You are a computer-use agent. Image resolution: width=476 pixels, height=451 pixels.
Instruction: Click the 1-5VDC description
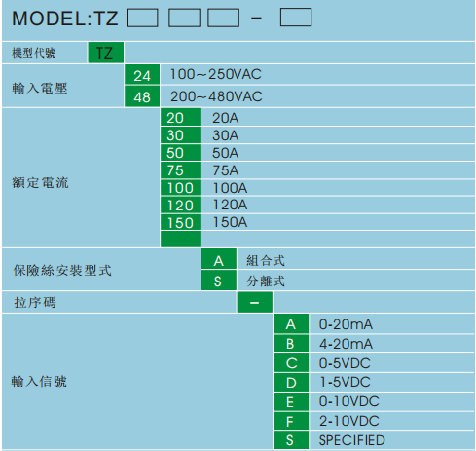click(345, 382)
